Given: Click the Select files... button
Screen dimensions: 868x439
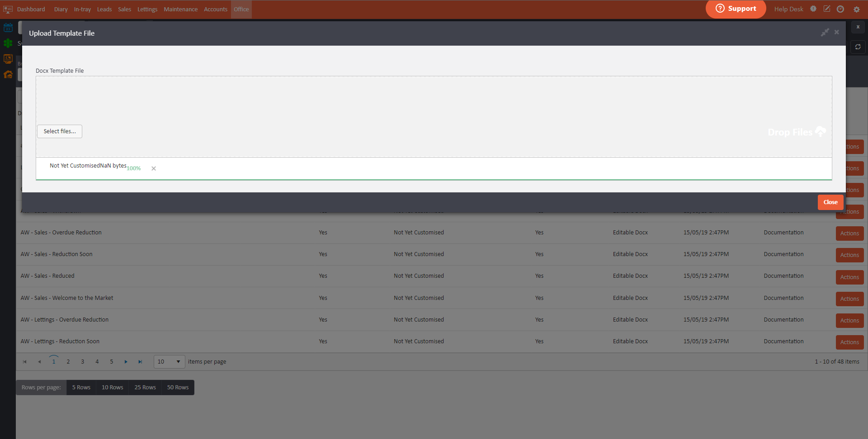Looking at the screenshot, I should pyautogui.click(x=60, y=131).
